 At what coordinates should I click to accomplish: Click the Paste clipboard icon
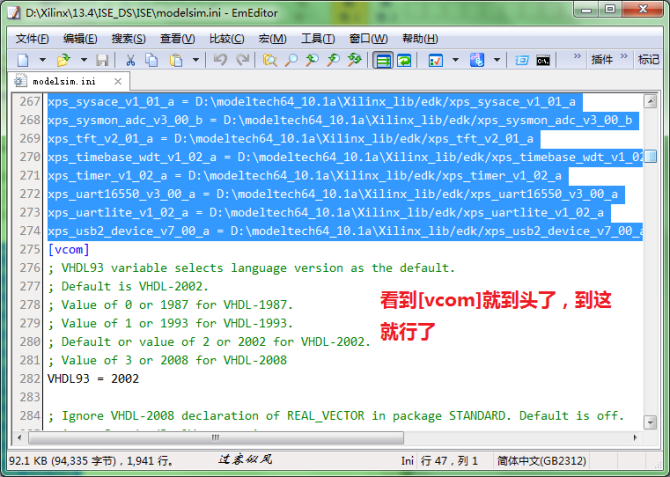(176, 60)
